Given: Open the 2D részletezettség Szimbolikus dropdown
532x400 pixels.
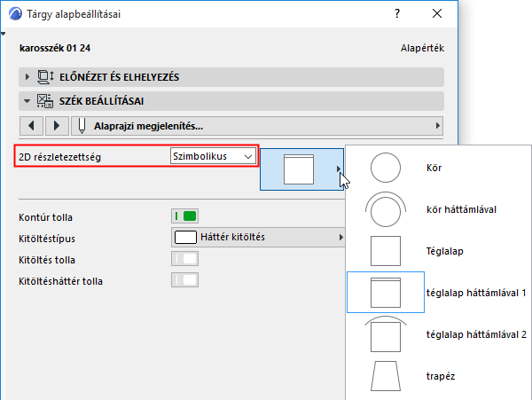Looking at the screenshot, I should (213, 156).
